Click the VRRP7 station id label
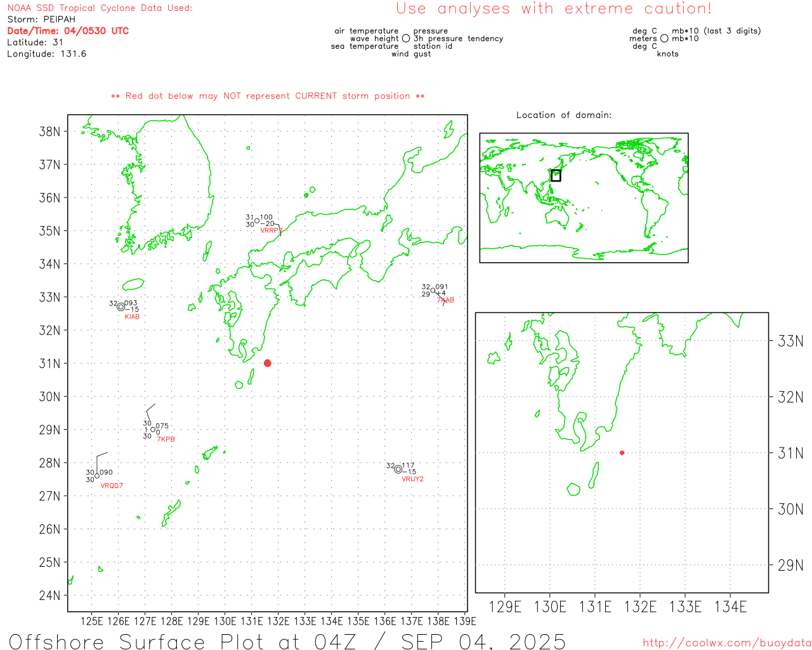Viewport: 812px width, 650px height. [x=272, y=230]
